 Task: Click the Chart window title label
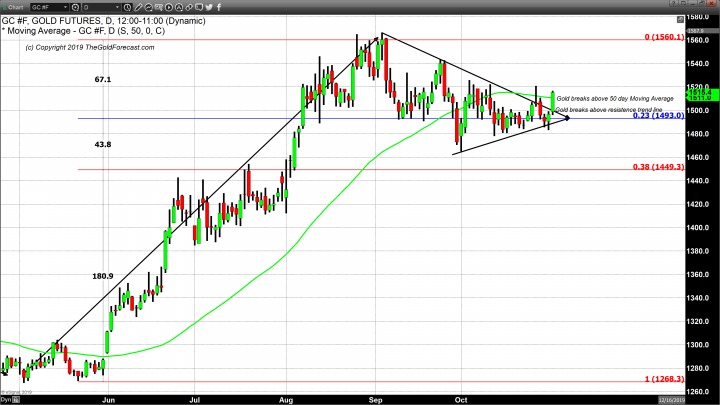click(14, 6)
